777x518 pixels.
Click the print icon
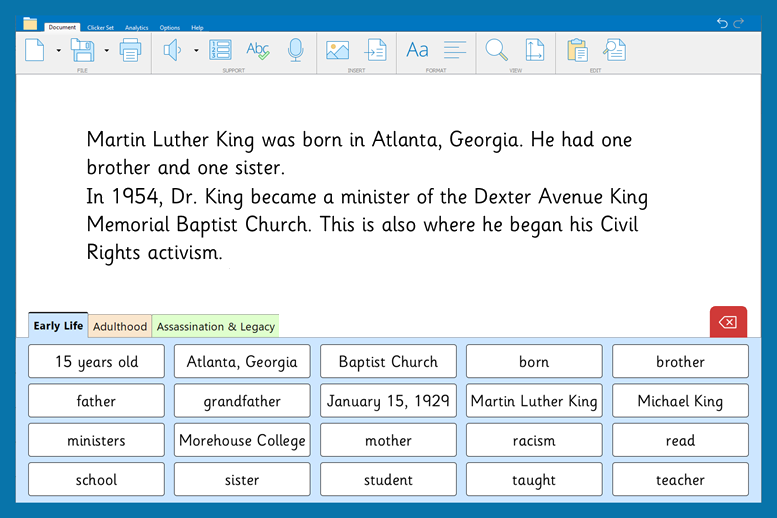(x=130, y=50)
